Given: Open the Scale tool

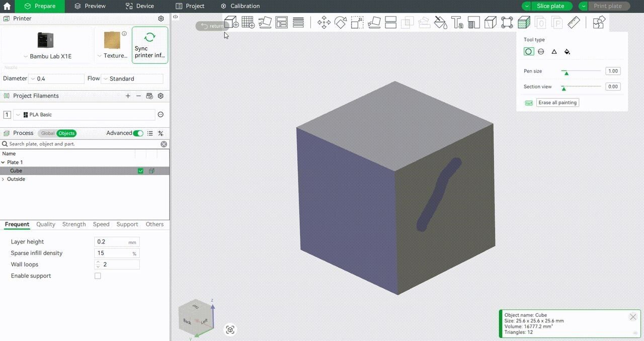Looking at the screenshot, I should click(357, 23).
